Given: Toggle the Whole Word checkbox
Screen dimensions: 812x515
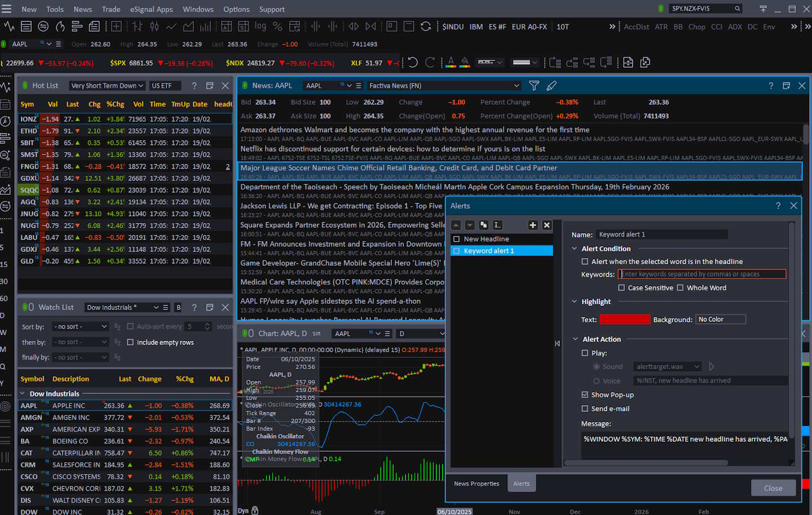Looking at the screenshot, I should tap(680, 288).
